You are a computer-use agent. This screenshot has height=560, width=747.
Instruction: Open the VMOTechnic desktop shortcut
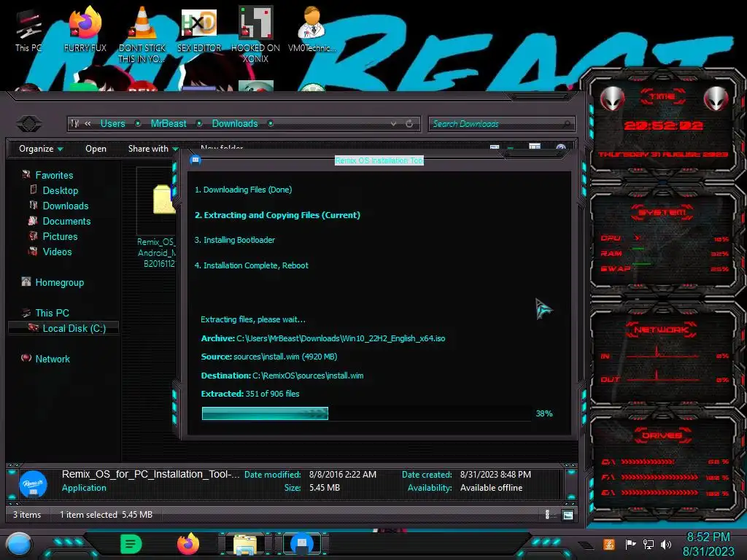pos(311,29)
